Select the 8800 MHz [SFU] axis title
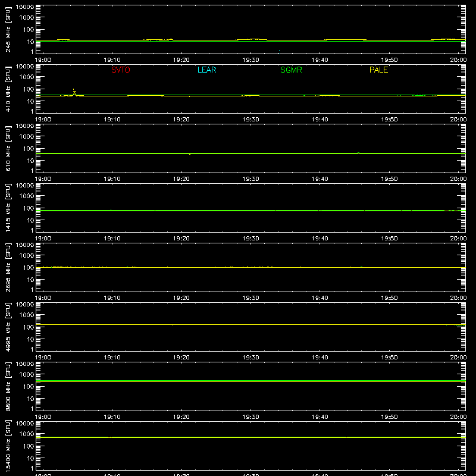This screenshot has height=476, width=476. click(8, 386)
